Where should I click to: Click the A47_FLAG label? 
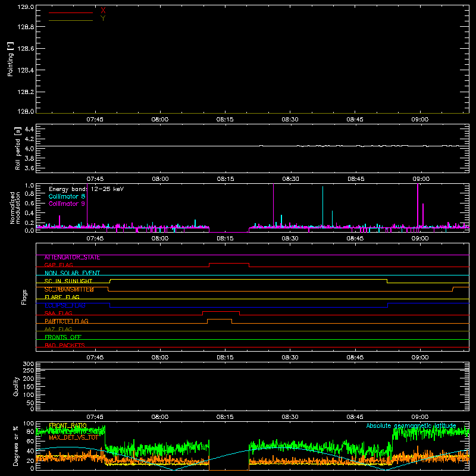pyautogui.click(x=58, y=330)
